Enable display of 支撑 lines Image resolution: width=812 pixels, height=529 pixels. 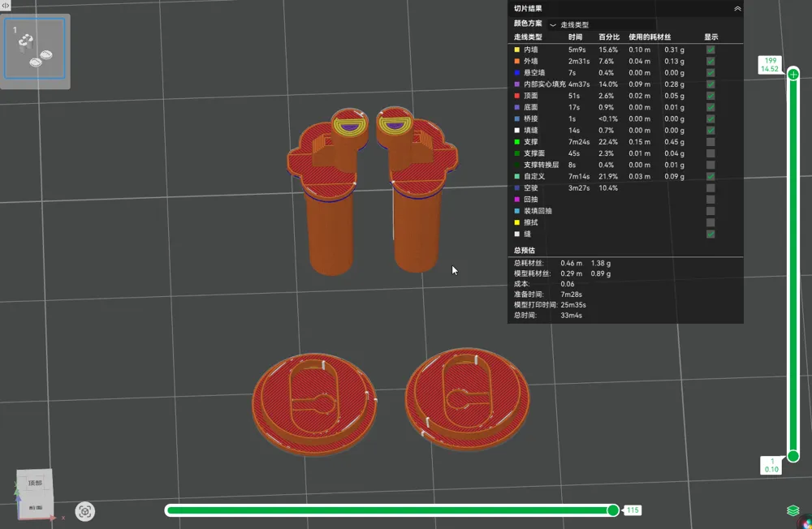710,142
